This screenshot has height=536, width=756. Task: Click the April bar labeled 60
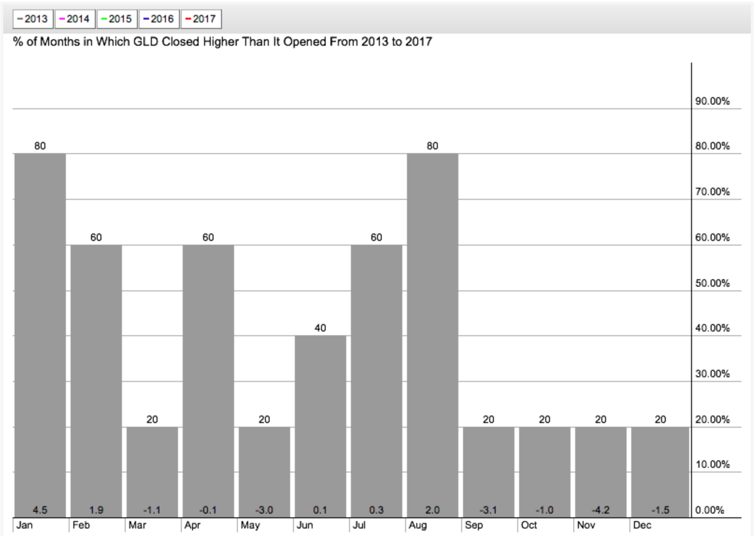point(208,381)
